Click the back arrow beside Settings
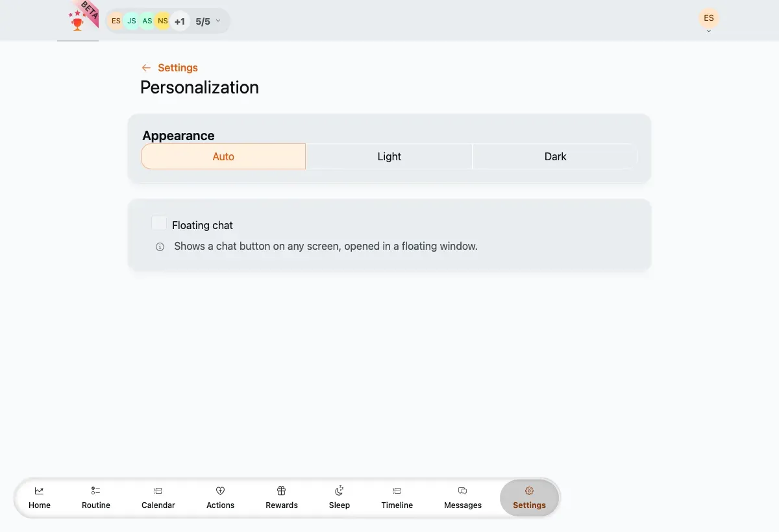The width and height of the screenshot is (779, 532). [x=146, y=68]
